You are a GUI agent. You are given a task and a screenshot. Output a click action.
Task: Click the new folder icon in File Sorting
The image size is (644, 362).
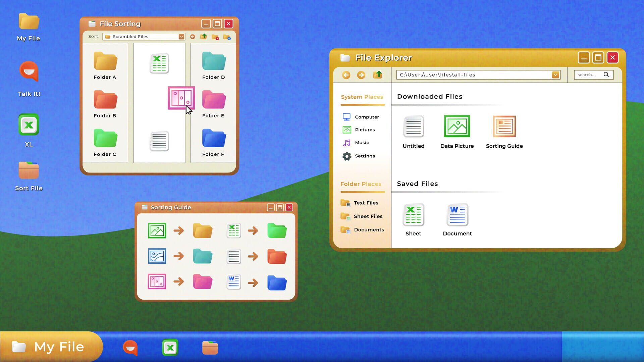[x=227, y=37]
